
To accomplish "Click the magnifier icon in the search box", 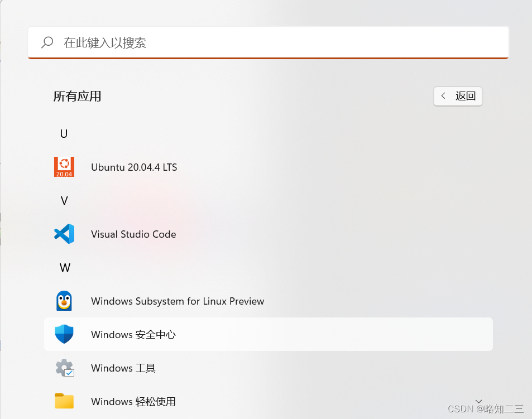I will (x=47, y=43).
